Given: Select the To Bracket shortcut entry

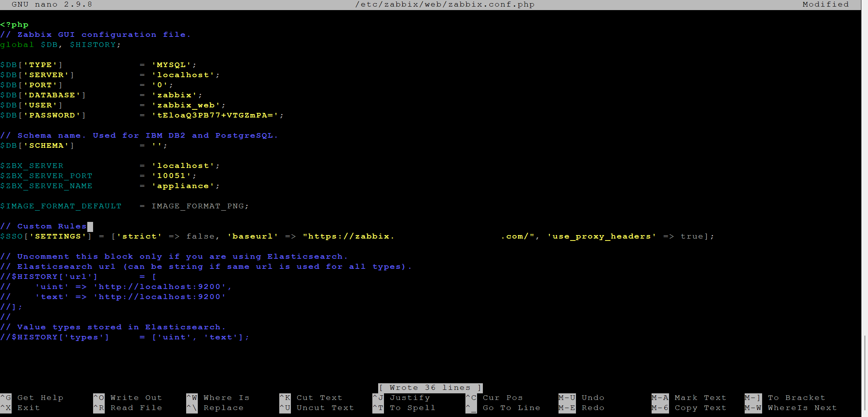Looking at the screenshot, I should [785, 398].
